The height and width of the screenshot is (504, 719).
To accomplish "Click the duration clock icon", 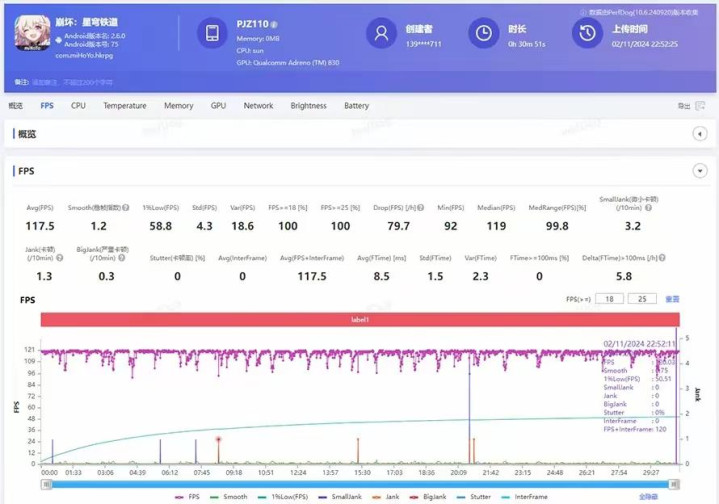I will click(x=483, y=33).
